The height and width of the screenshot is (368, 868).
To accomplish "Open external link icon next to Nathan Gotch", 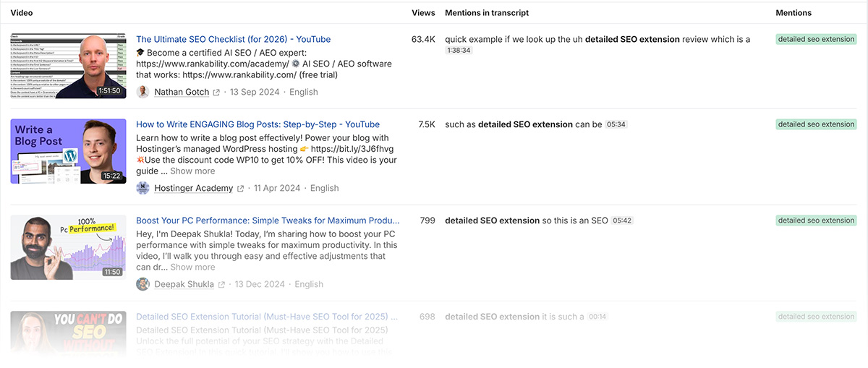I will coord(216,93).
